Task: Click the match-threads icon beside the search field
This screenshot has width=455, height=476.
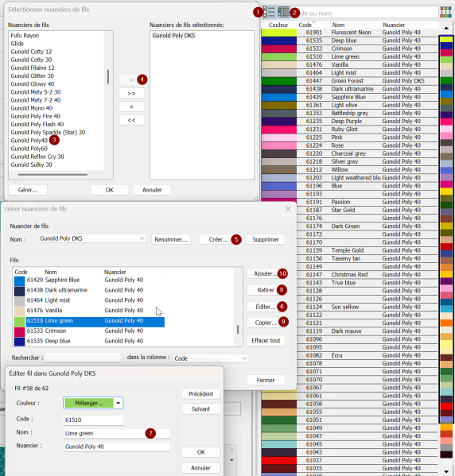Action: tap(445, 12)
